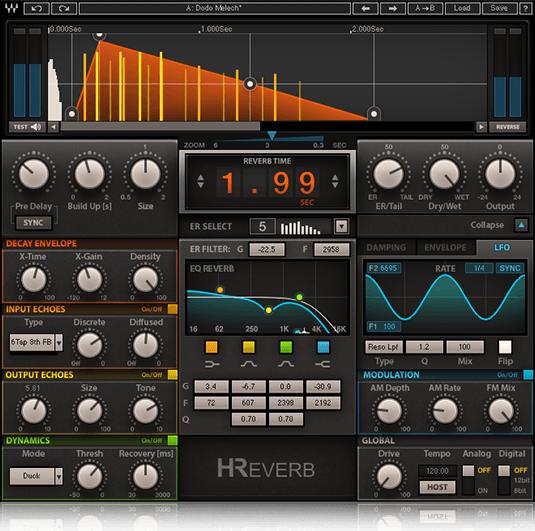535x531 pixels.
Task: Click the REVERSE button
Action: click(x=507, y=127)
